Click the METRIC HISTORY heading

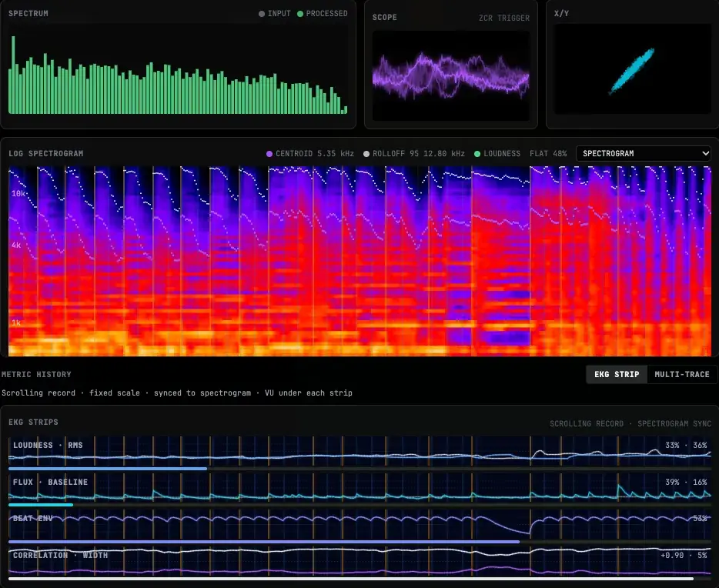(36, 375)
